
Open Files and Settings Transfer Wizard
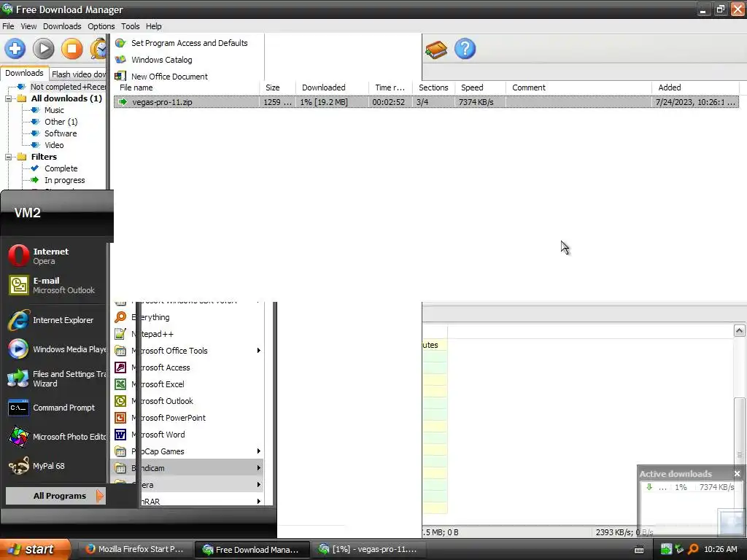click(55, 378)
